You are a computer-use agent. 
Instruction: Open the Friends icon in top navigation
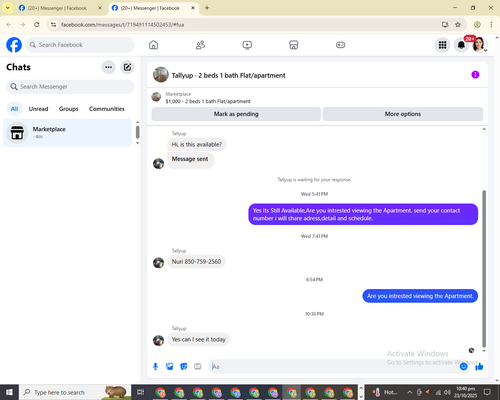pyautogui.click(x=200, y=45)
